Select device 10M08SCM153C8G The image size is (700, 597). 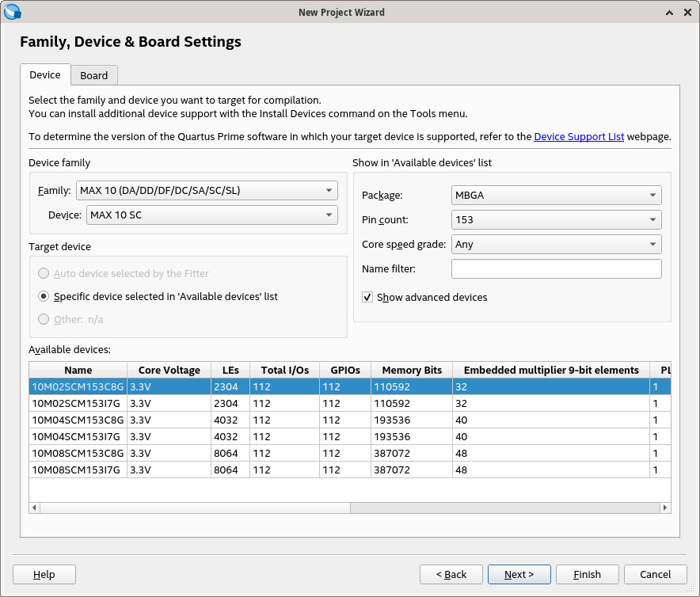click(78, 453)
